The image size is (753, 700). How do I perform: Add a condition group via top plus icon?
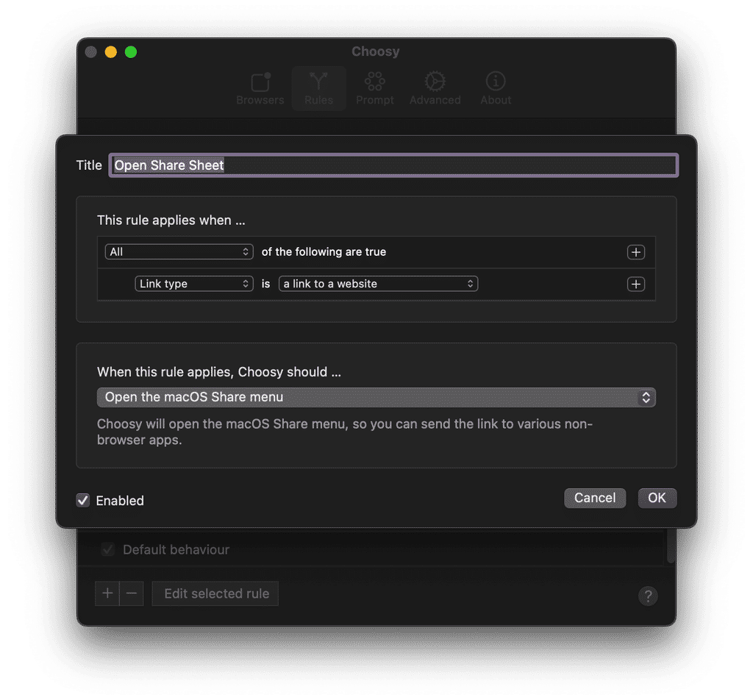click(635, 251)
